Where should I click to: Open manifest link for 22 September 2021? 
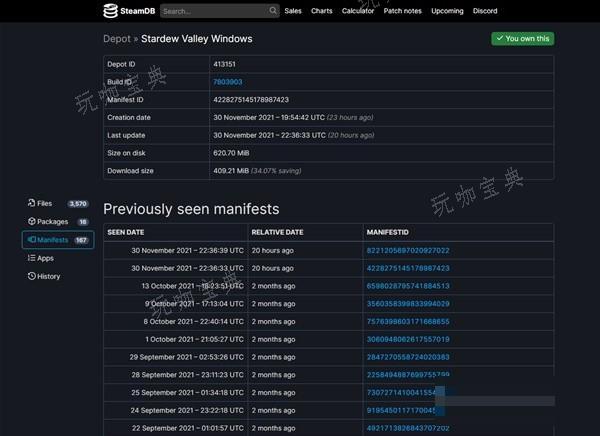408,428
